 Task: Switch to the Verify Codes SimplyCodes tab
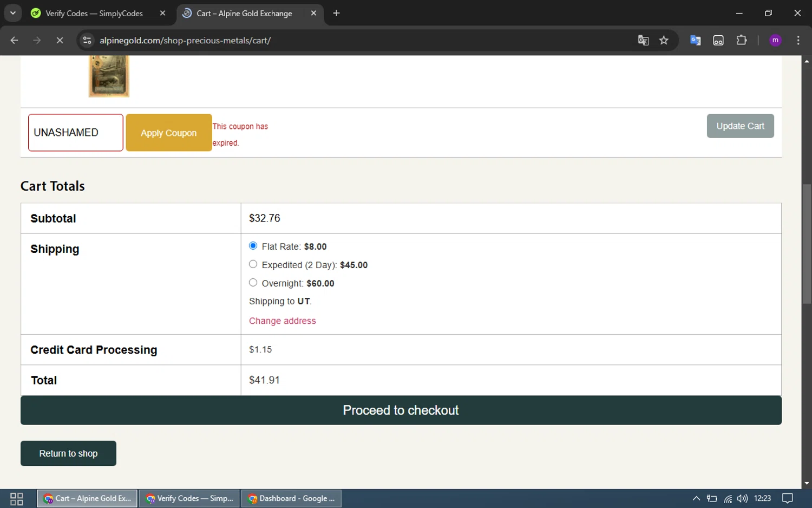(94, 13)
